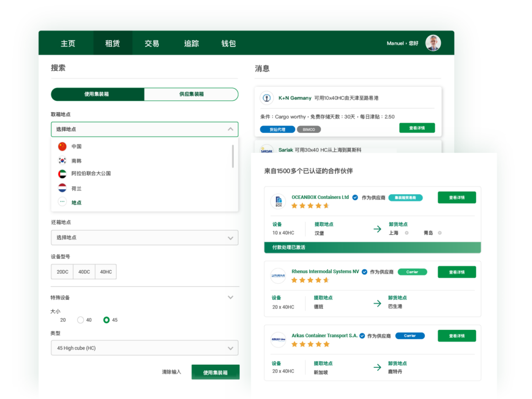Switch to the 供应集装箱 toggle option
This screenshot has width=532, height=399.
tap(191, 95)
